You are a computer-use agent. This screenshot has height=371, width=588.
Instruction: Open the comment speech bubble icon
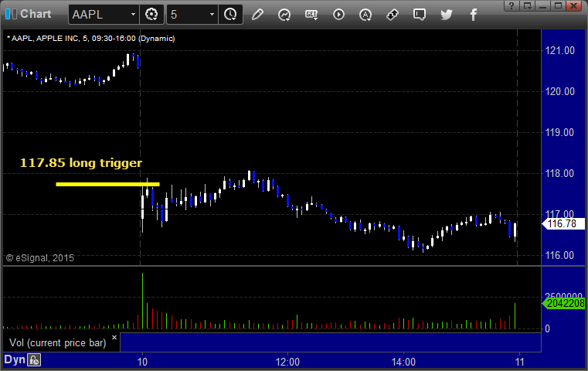(x=420, y=15)
